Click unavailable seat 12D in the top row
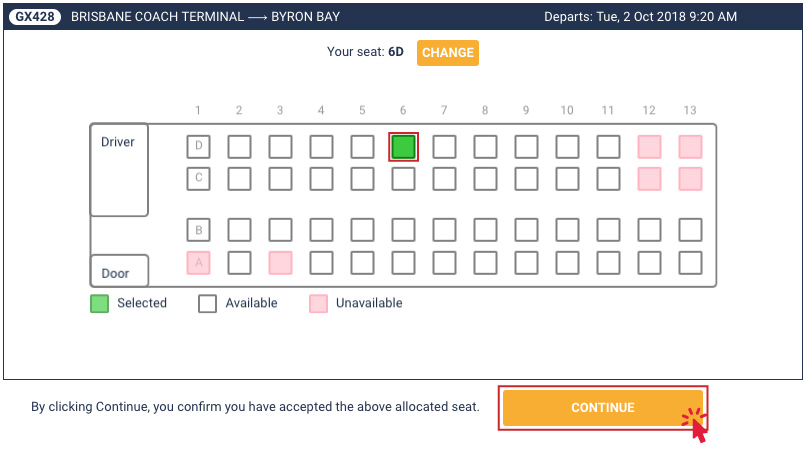Screen dimensions: 806x452 point(649,147)
